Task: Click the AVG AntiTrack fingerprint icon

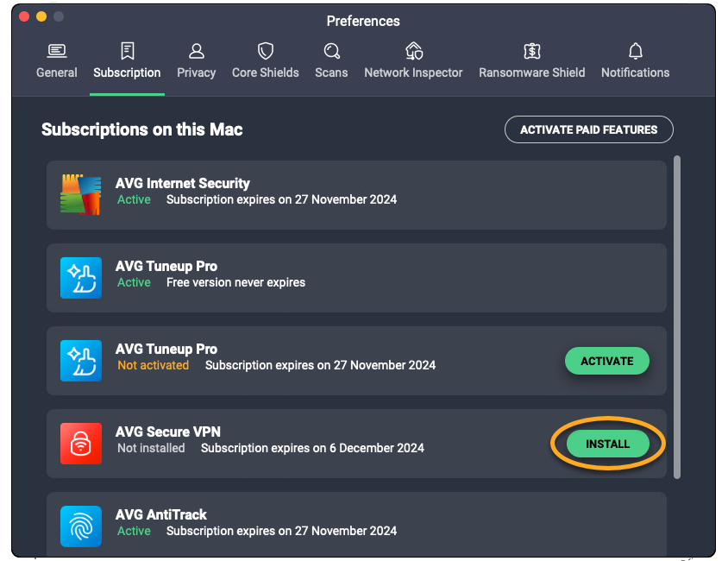Action: pos(81,526)
